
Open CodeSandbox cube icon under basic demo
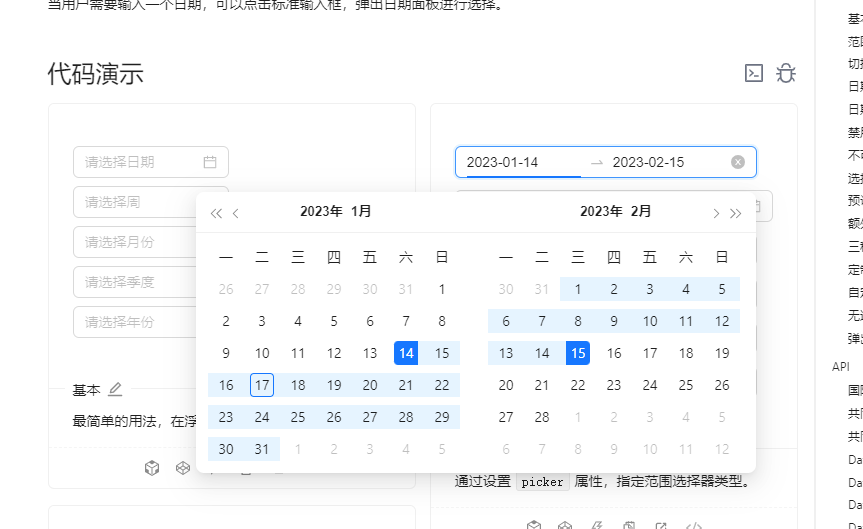[152, 468]
